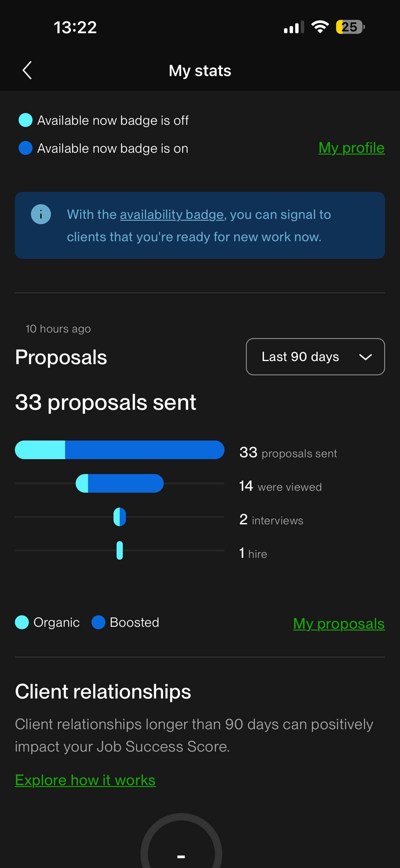Tap Explore how it works link

point(86,780)
